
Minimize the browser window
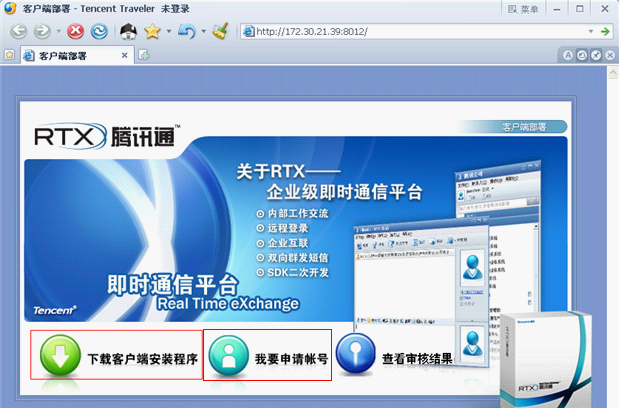pyautogui.click(x=557, y=9)
